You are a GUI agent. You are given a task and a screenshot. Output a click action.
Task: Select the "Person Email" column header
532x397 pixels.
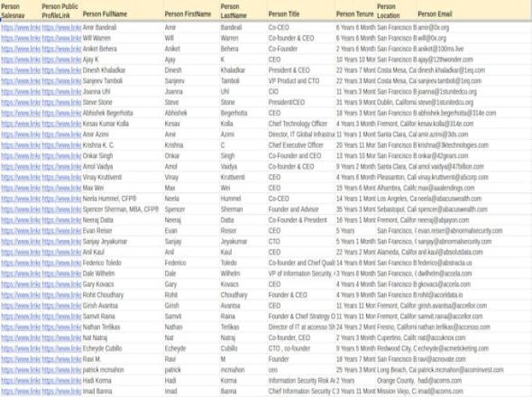click(x=435, y=14)
